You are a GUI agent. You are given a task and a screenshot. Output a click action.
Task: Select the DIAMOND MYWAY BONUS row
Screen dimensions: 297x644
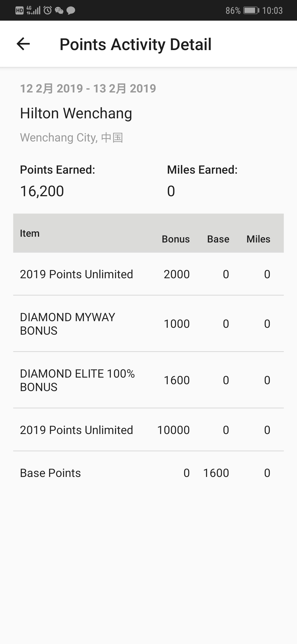click(x=148, y=324)
